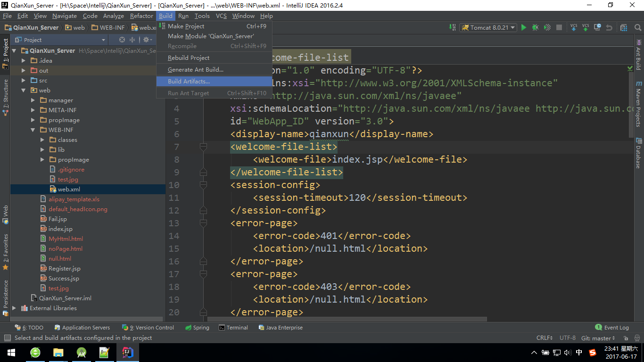Click the VCS Update Project icon
The width and height of the screenshot is (644, 362).
pos(574,28)
